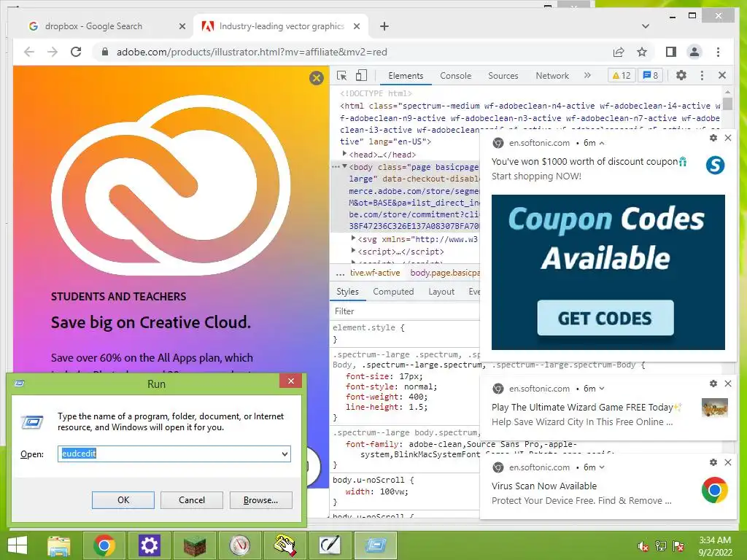Bookmark this page with the star icon
This screenshot has height=560, width=747.
coord(642,52)
